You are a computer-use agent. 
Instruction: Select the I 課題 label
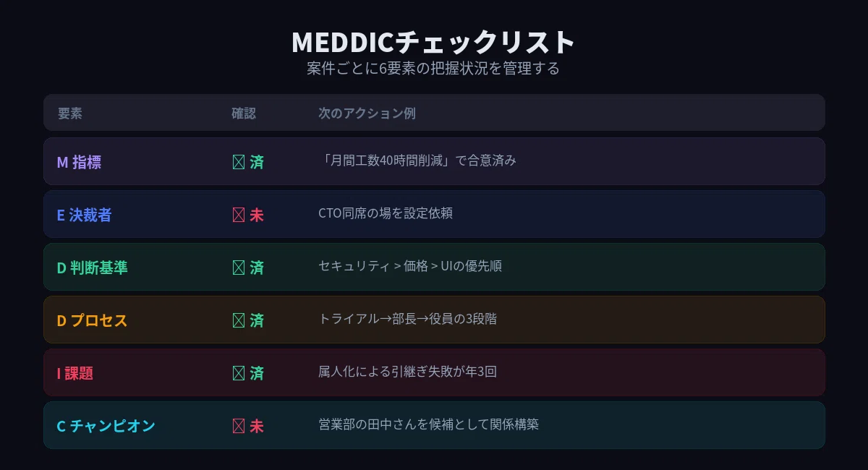click(75, 373)
